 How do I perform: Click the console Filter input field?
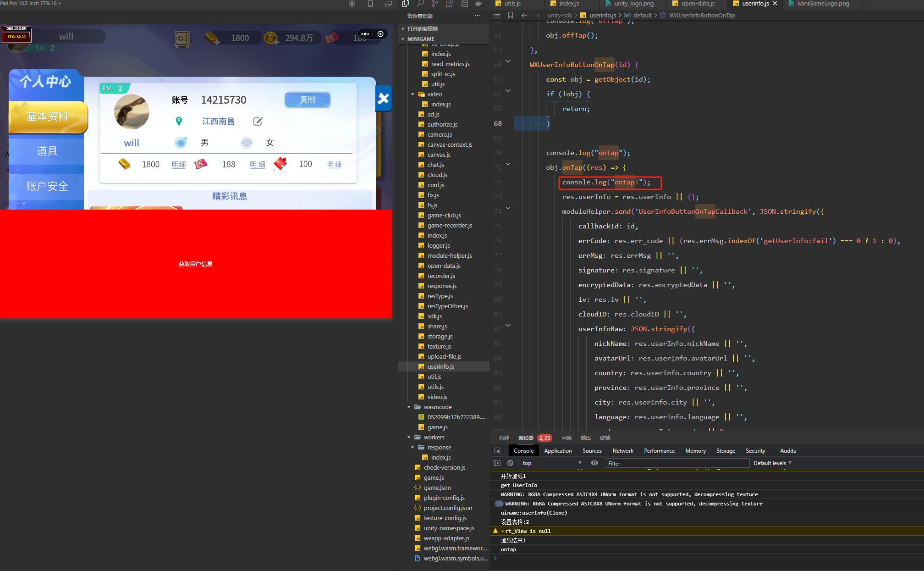[677, 463]
